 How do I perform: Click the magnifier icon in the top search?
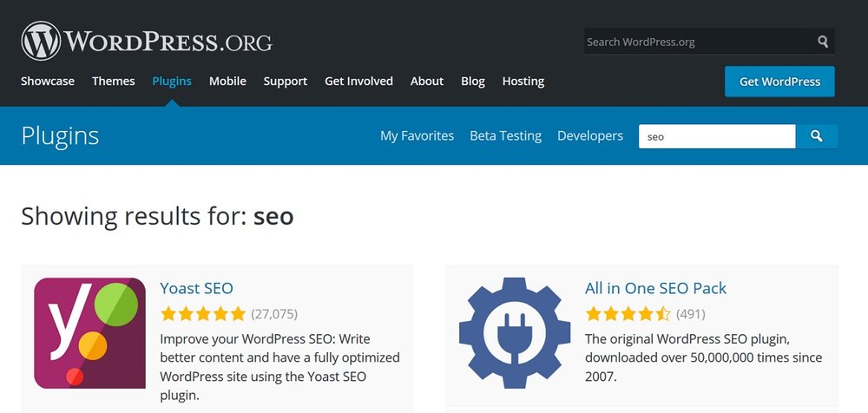[x=823, y=42]
